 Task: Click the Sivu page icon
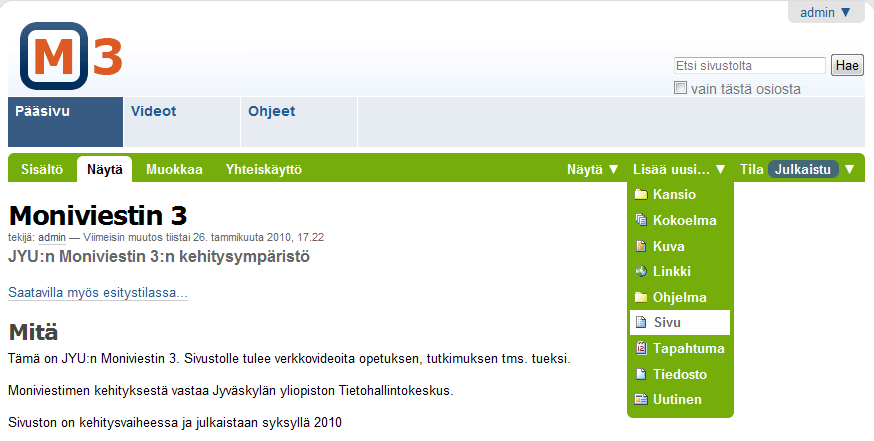pyautogui.click(x=641, y=323)
